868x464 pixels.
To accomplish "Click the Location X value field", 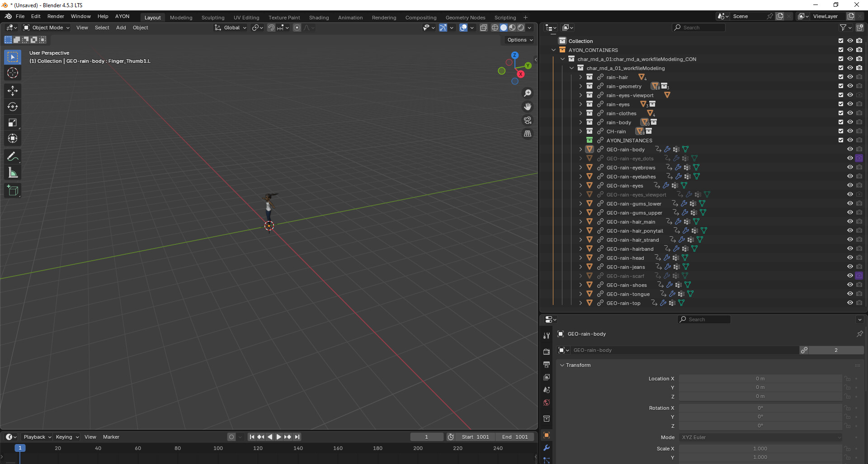I will point(760,379).
